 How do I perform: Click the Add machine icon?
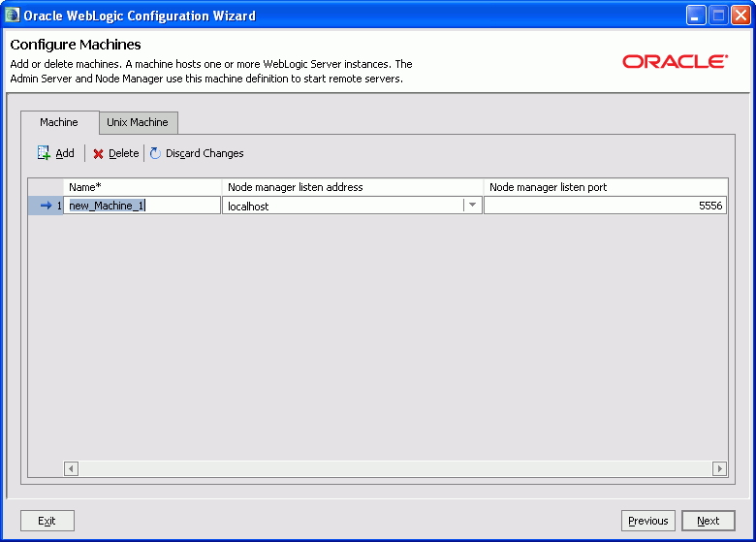(44, 153)
